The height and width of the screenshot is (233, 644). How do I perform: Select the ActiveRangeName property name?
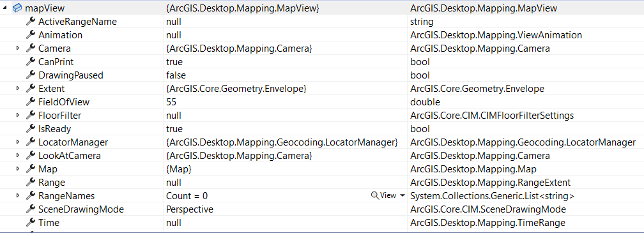point(78,22)
